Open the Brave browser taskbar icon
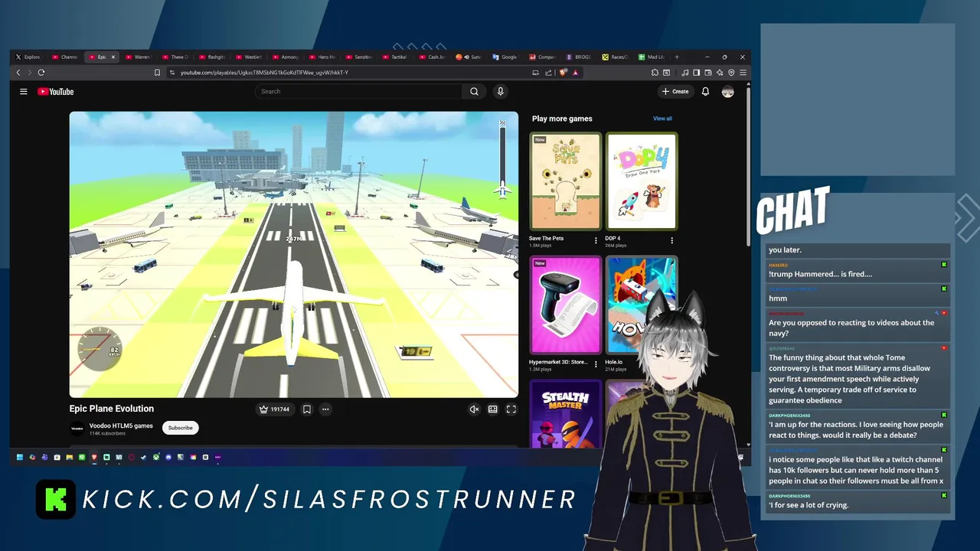980x551 pixels. tap(94, 458)
